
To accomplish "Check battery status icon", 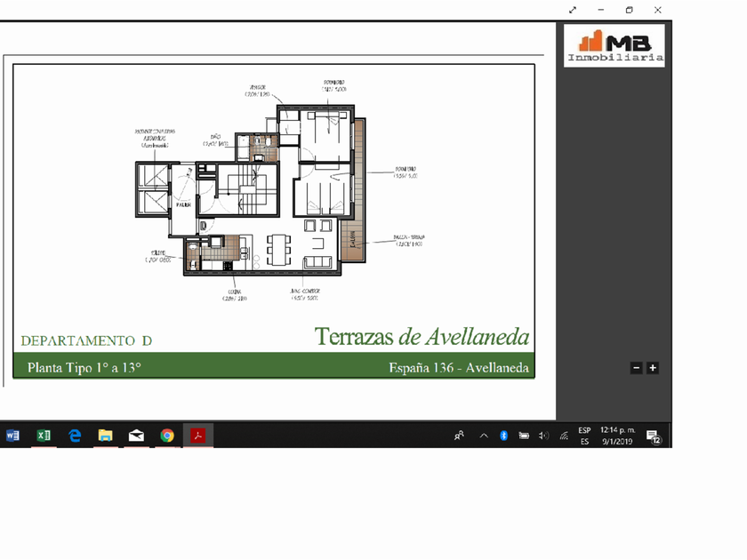I will tap(524, 436).
